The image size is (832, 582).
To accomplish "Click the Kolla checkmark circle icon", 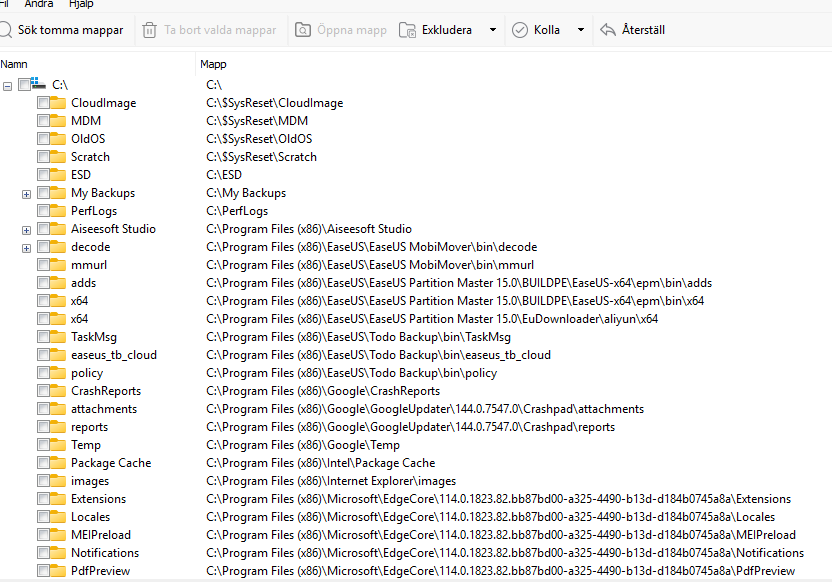I will (520, 30).
